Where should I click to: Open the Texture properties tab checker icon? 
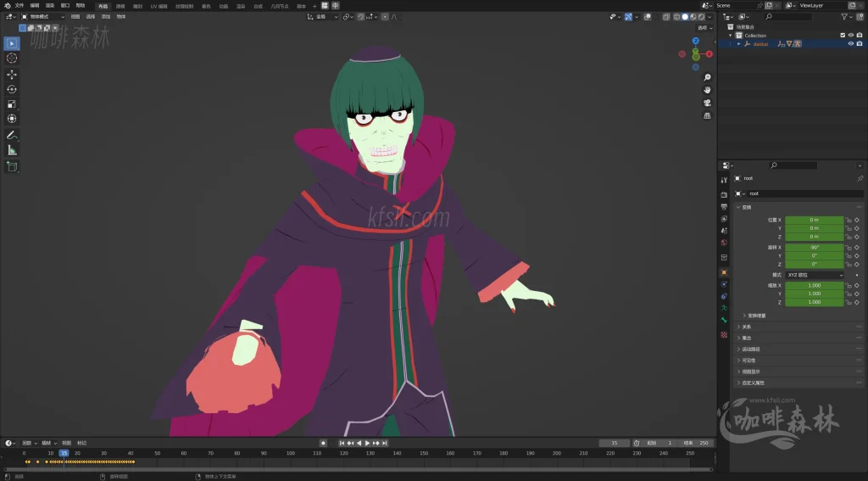[724, 335]
